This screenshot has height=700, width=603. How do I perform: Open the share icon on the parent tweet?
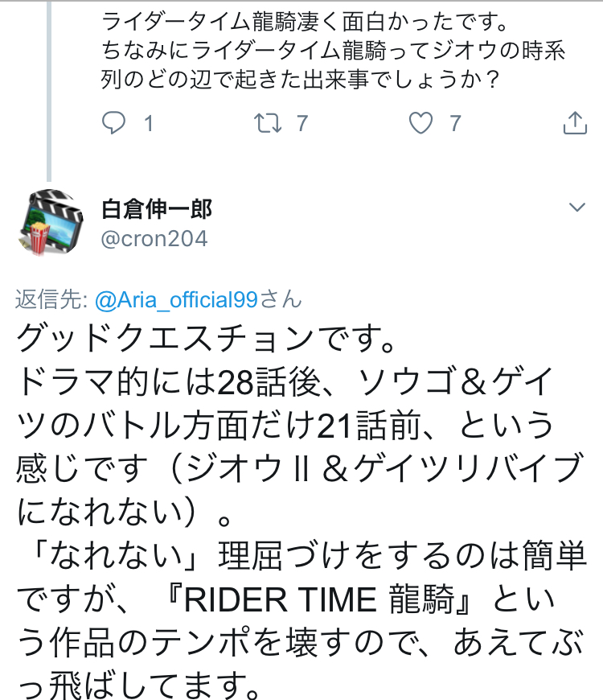pos(573,123)
